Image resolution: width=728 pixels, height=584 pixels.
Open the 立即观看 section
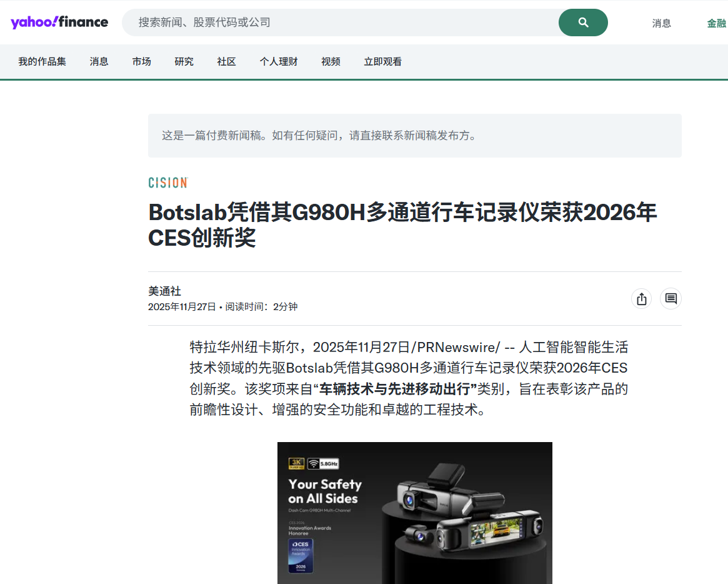click(382, 61)
